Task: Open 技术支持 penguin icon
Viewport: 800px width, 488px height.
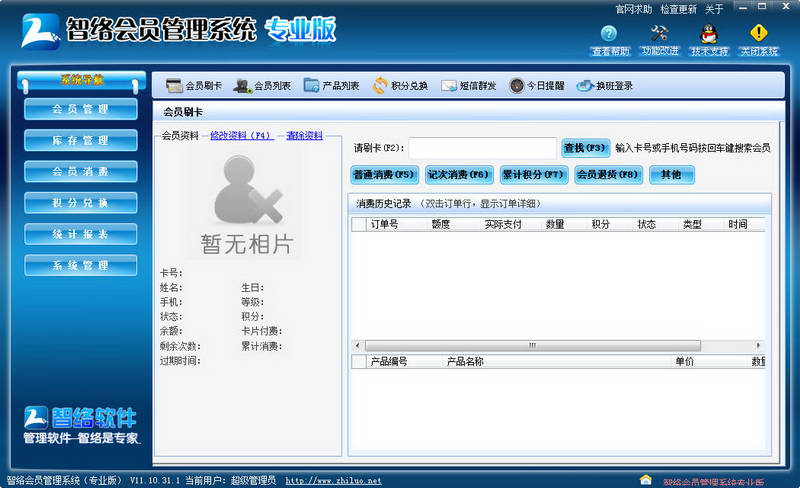Action: click(x=709, y=34)
